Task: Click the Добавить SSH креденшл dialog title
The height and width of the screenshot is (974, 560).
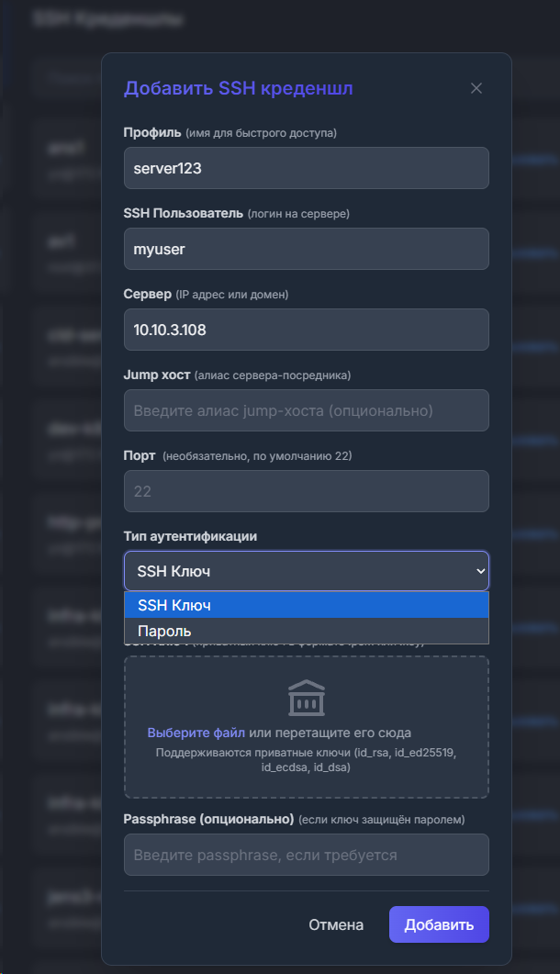Action: click(238, 88)
